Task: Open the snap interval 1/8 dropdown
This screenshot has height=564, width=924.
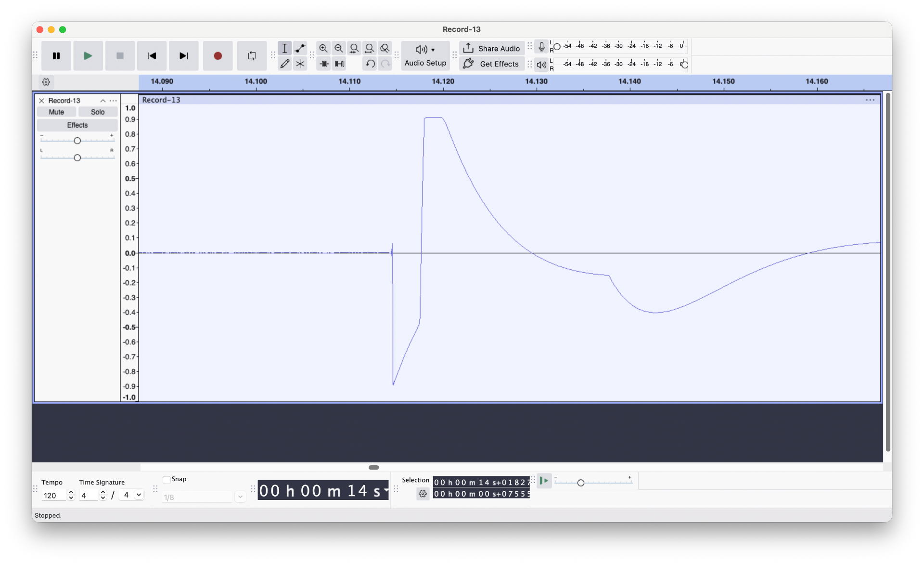Action: pyautogui.click(x=240, y=497)
